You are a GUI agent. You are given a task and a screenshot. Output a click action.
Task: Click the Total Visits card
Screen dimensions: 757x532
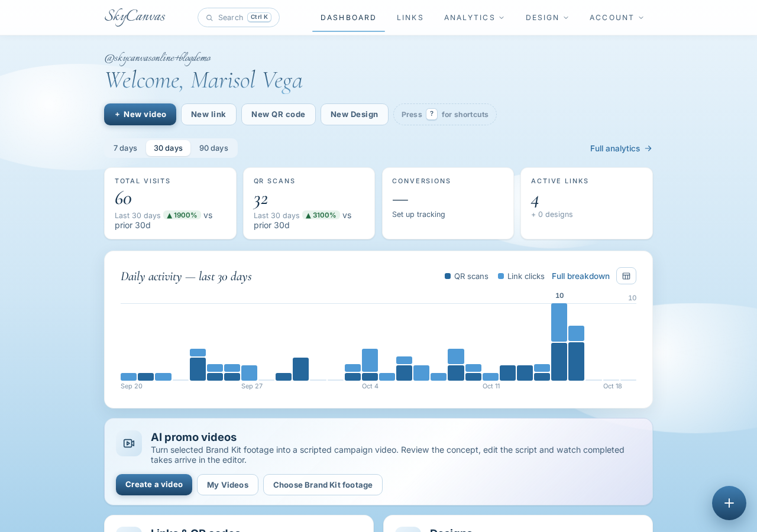170,203
